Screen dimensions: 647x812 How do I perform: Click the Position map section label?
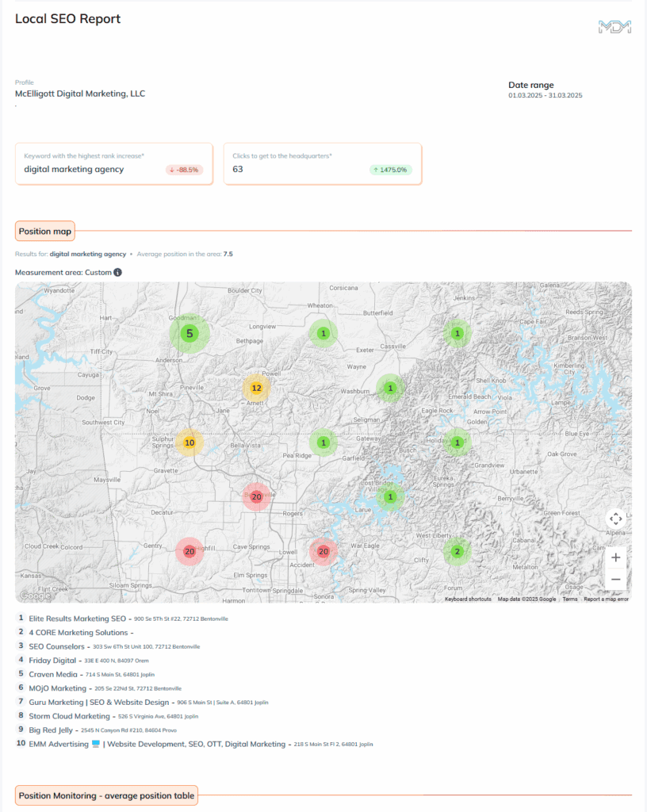pyautogui.click(x=45, y=232)
